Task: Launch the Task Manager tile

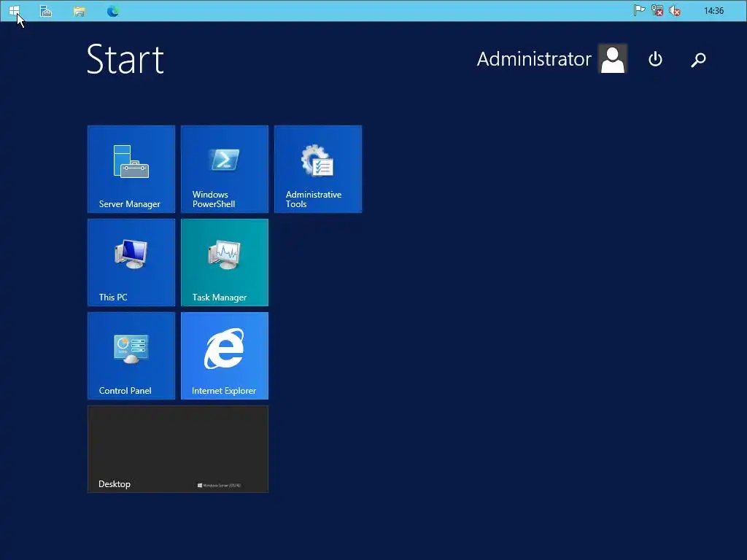Action: click(x=225, y=262)
